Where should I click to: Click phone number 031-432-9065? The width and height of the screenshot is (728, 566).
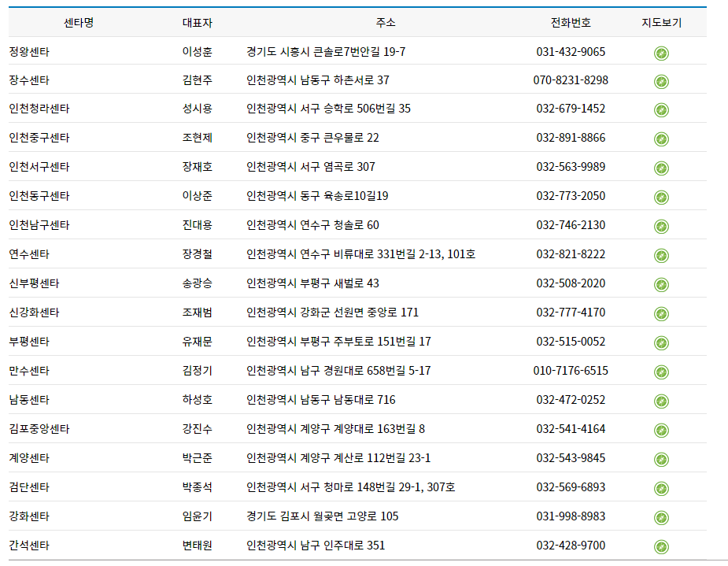tap(571, 51)
